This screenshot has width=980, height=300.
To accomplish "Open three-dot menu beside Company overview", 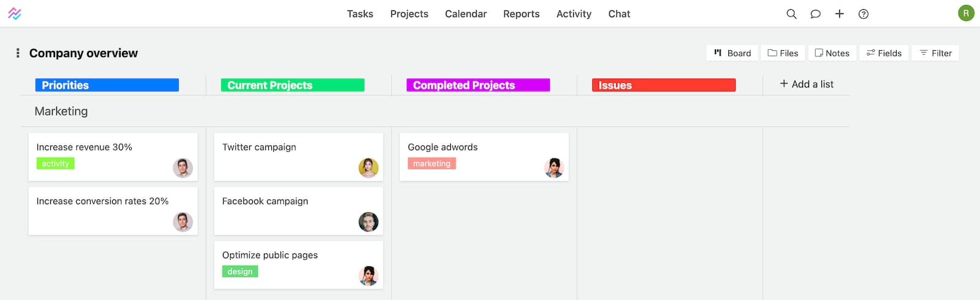I will [x=18, y=53].
